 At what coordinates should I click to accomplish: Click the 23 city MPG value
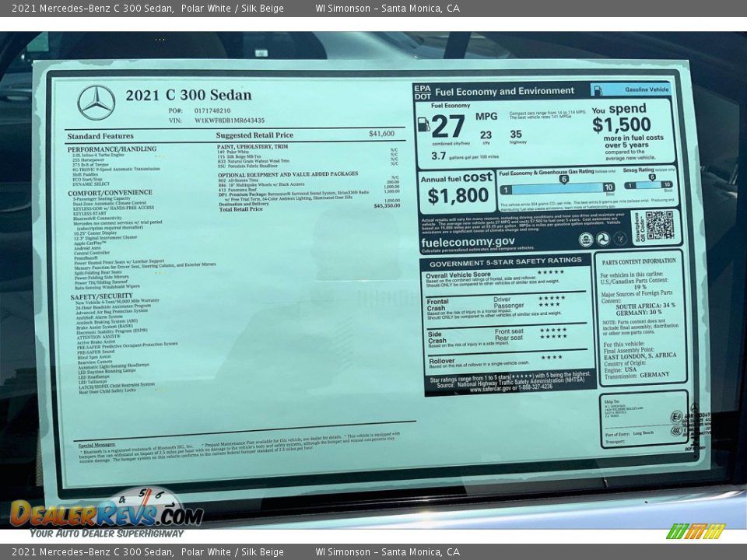pyautogui.click(x=486, y=135)
